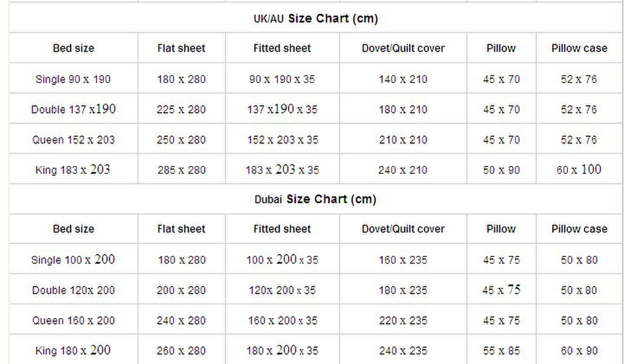The width and height of the screenshot is (631, 364).
Task: Select quilt cover 210 x 210 cell
Action: (403, 140)
